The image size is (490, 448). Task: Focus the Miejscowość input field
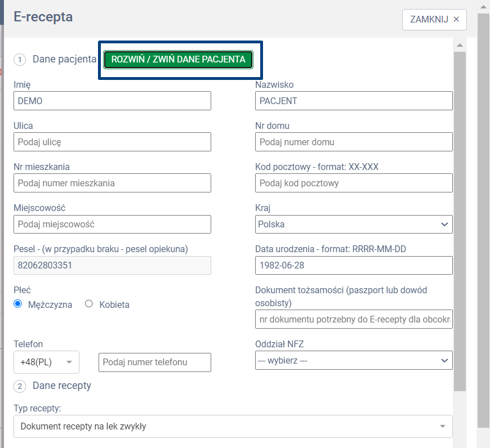112,224
